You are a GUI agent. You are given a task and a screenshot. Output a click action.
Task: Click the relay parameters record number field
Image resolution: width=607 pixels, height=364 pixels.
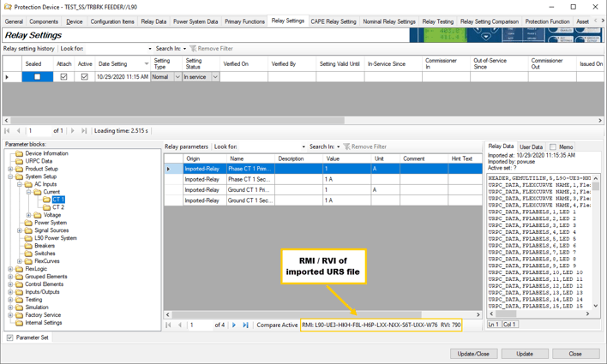coord(200,325)
